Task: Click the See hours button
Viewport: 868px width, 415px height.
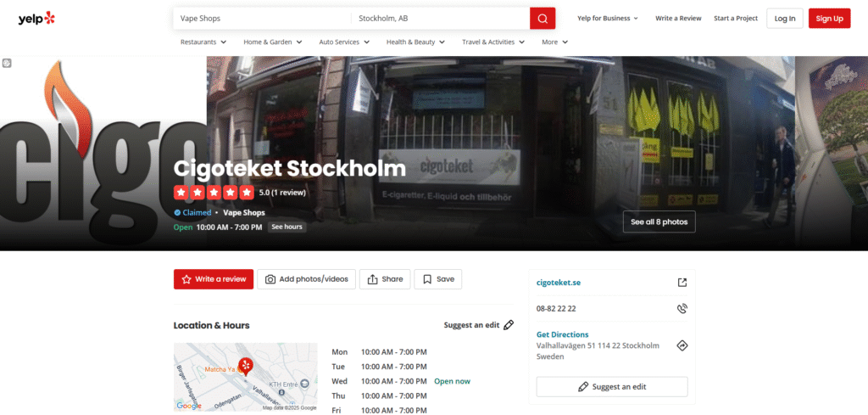Action: 287,227
